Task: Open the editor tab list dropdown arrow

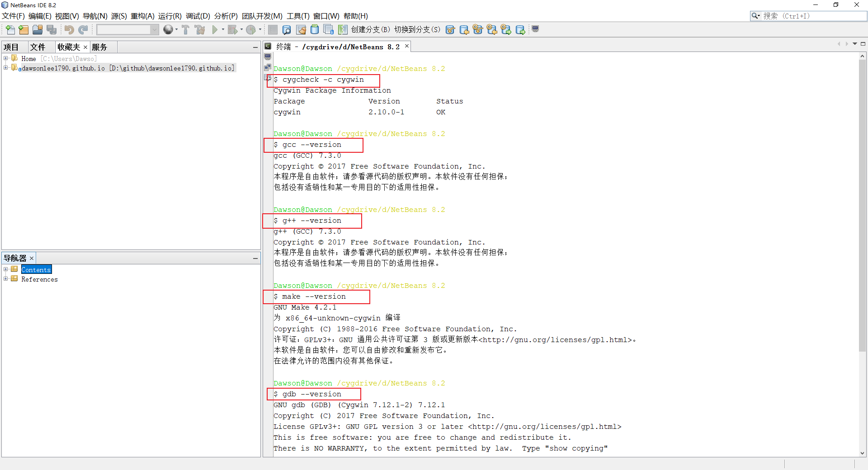Action: click(855, 44)
